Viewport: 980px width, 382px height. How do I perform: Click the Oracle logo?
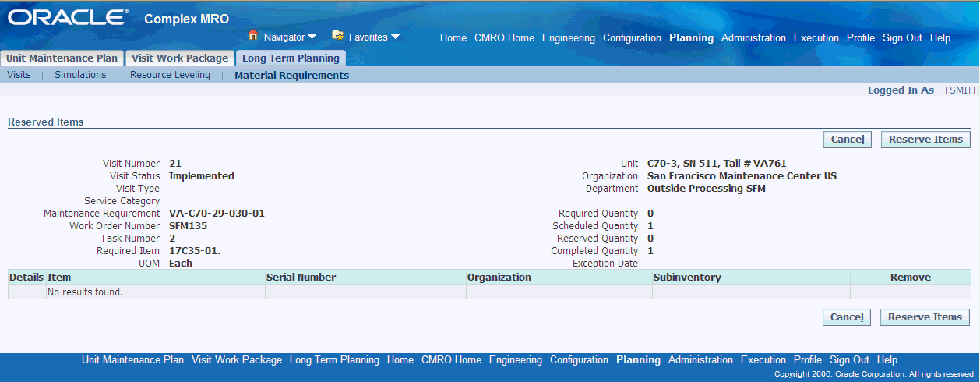[68, 18]
